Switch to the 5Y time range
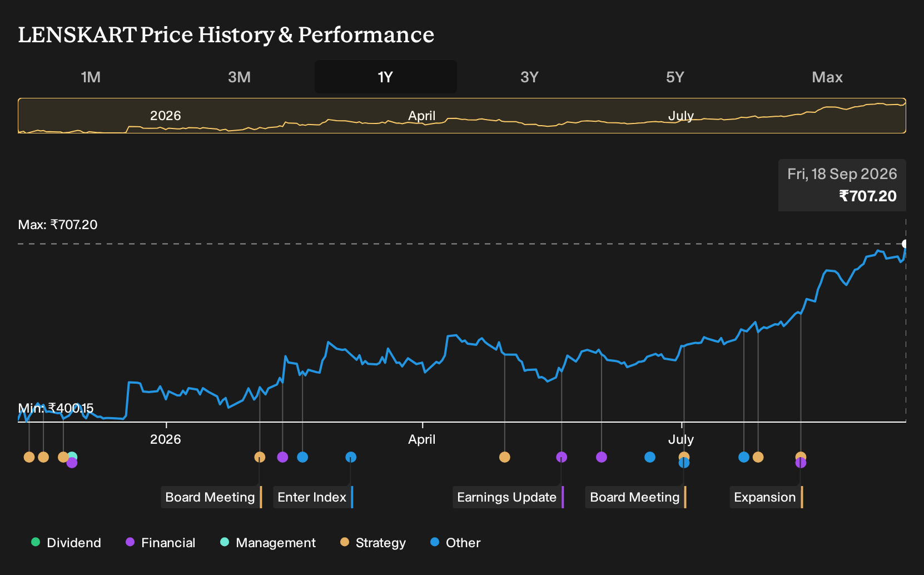924x575 pixels. click(675, 77)
